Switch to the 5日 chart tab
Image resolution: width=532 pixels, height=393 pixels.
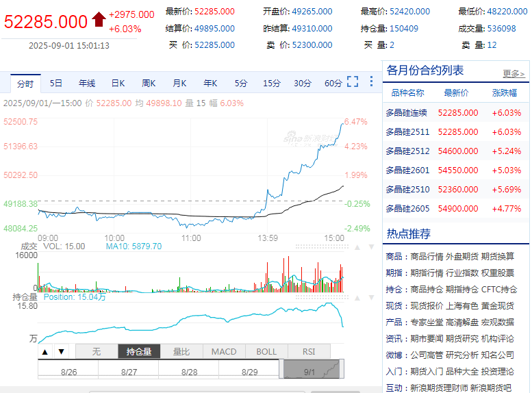point(56,83)
